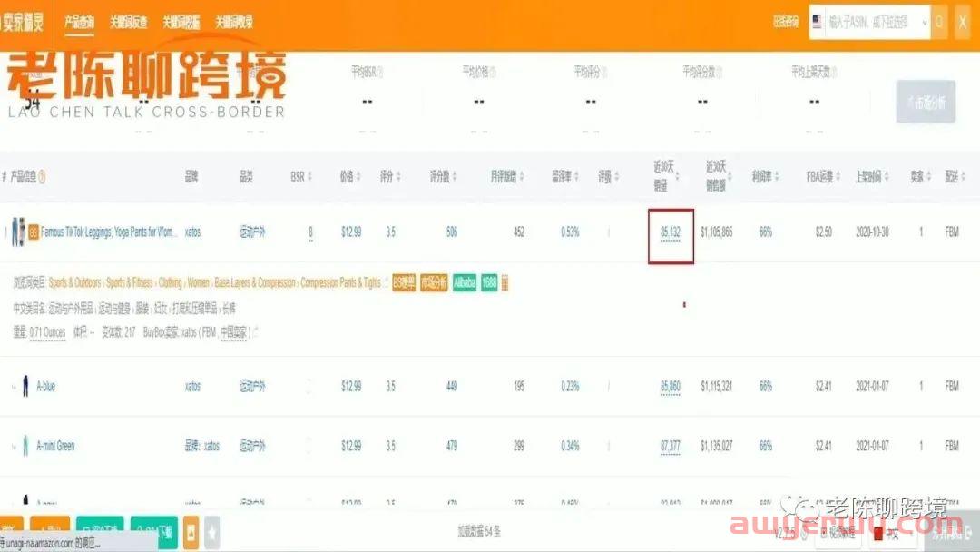Click the 中国卖家 seller link
The height and width of the screenshot is (552, 980).
pyautogui.click(x=234, y=332)
